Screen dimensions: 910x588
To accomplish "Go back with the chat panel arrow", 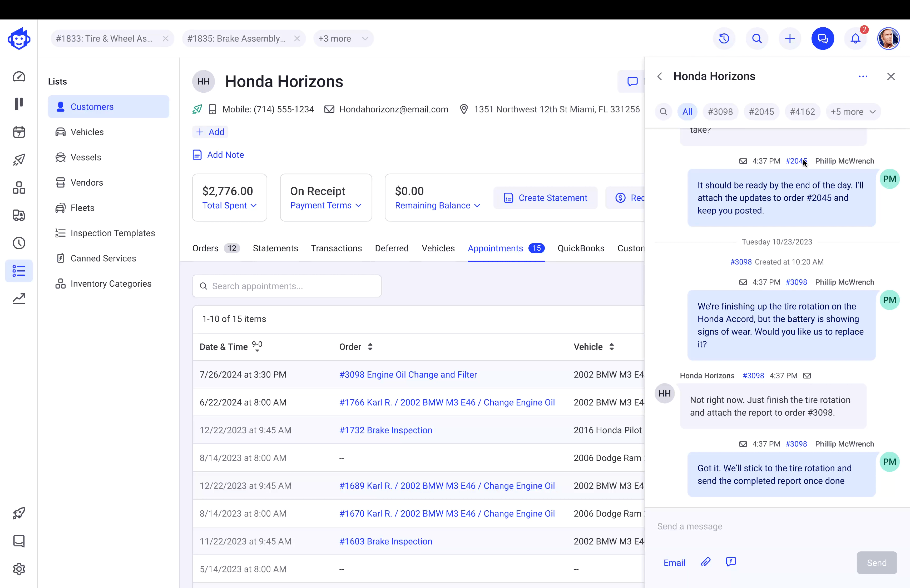I will (660, 76).
